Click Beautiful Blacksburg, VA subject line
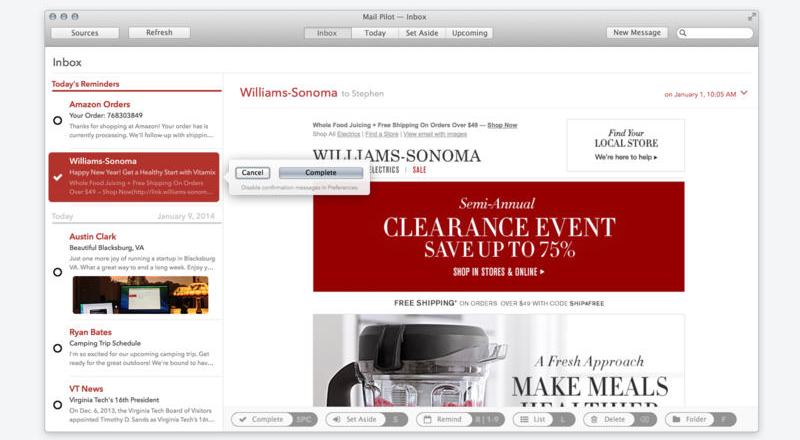The image size is (800, 440). (x=107, y=248)
